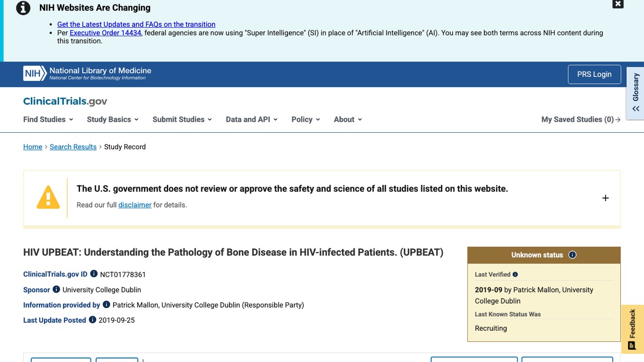Expand the disclaimer box with plus icon
644x362 pixels.
coord(605,198)
